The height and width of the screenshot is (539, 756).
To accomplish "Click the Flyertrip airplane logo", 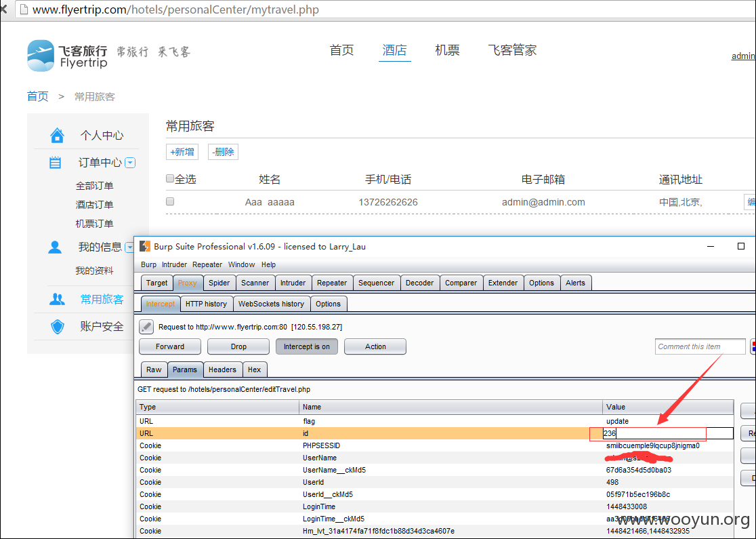I will pyautogui.click(x=41, y=56).
